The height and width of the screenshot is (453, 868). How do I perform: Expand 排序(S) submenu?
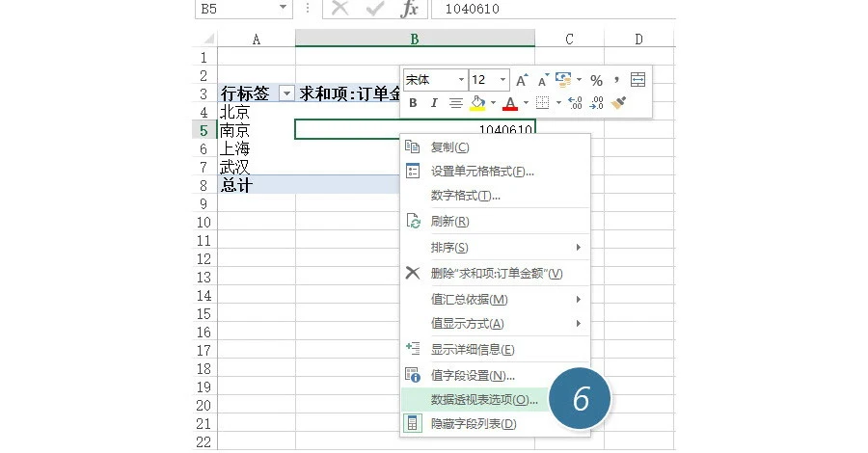495,248
